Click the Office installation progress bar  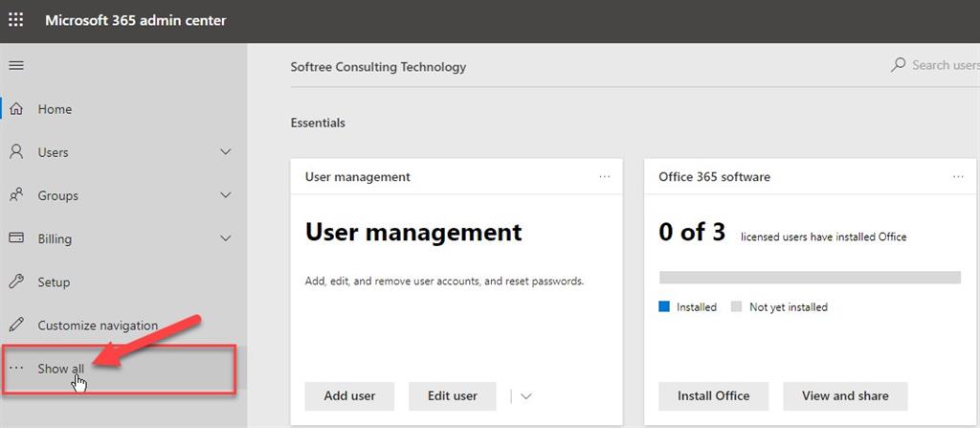coord(810,278)
